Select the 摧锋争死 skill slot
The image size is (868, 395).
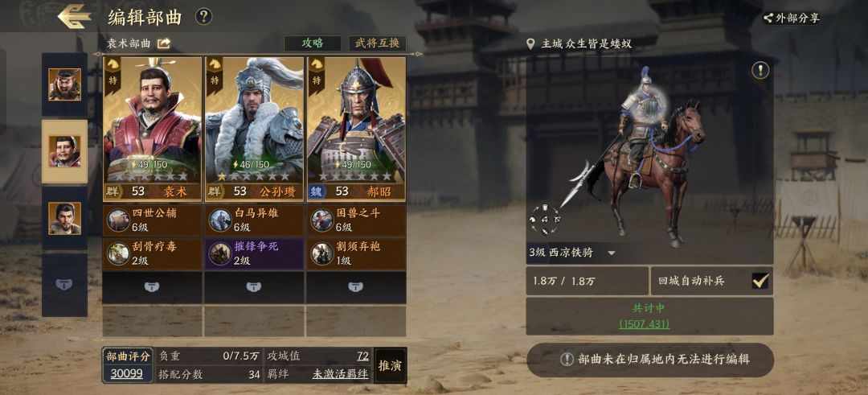(x=254, y=253)
